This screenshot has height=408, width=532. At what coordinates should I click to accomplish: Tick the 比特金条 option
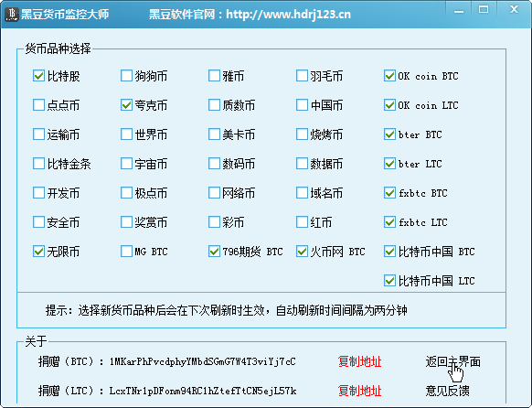(x=38, y=164)
